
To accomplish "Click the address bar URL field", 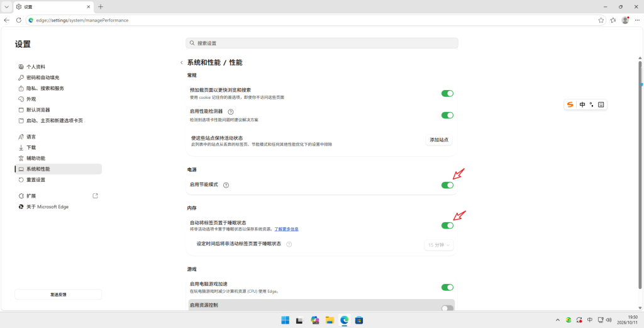I will 316,20.
